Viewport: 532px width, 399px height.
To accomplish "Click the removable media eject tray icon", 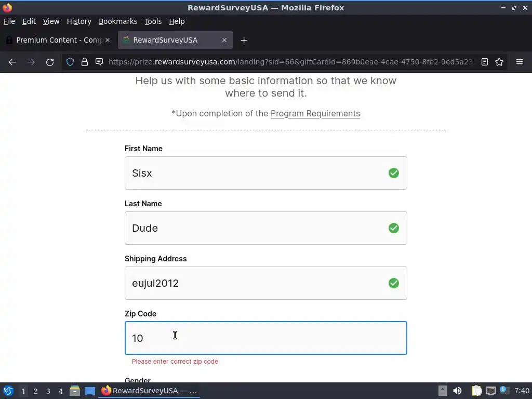I will pos(443,391).
